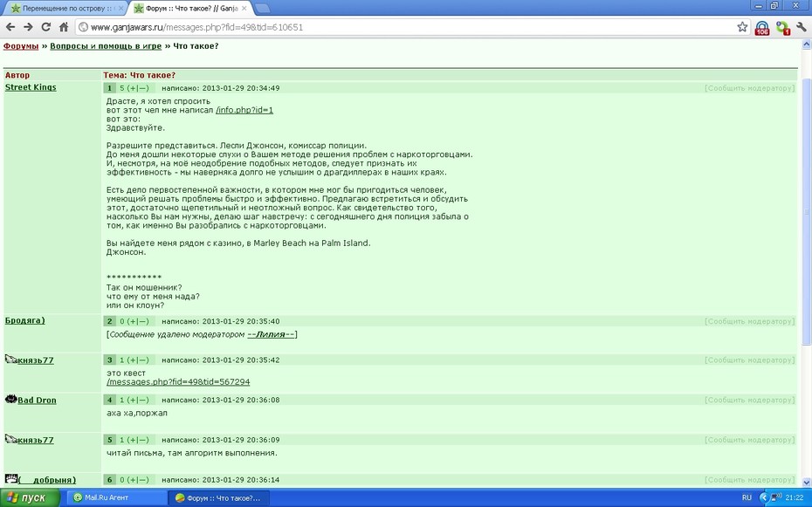Open red extension icon with 106 badge

[x=761, y=27]
